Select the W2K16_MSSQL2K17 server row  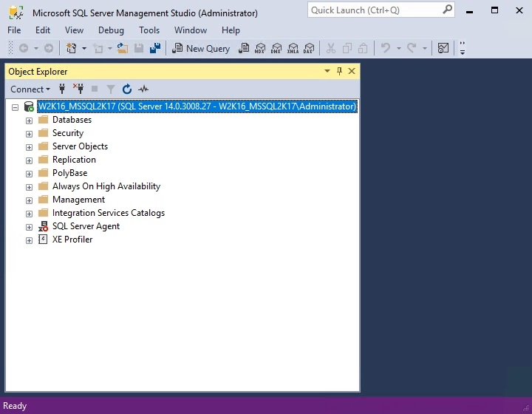pyautogui.click(x=197, y=106)
